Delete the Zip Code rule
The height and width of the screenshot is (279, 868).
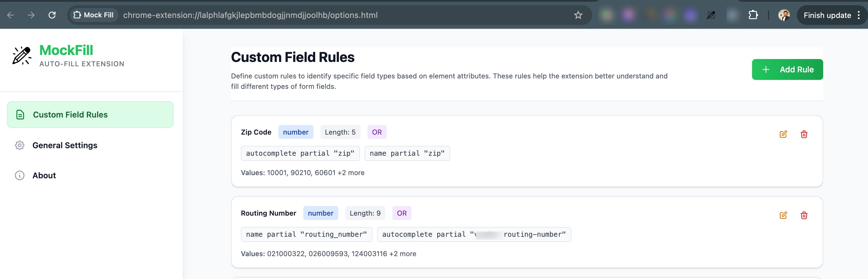804,134
